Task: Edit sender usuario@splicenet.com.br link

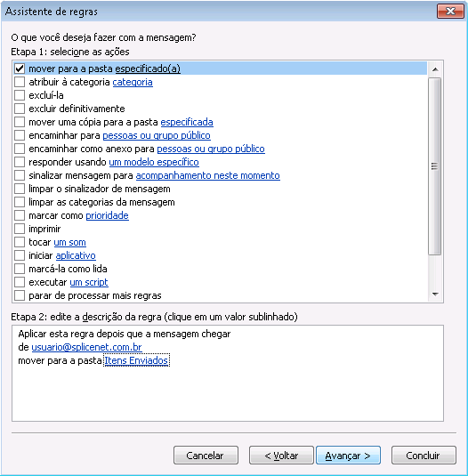Action: (86, 347)
